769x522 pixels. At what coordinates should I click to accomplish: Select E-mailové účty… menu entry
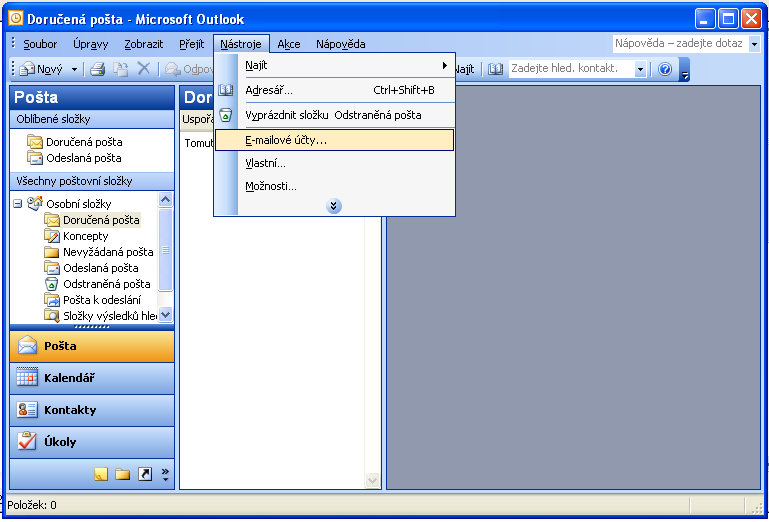pos(334,140)
